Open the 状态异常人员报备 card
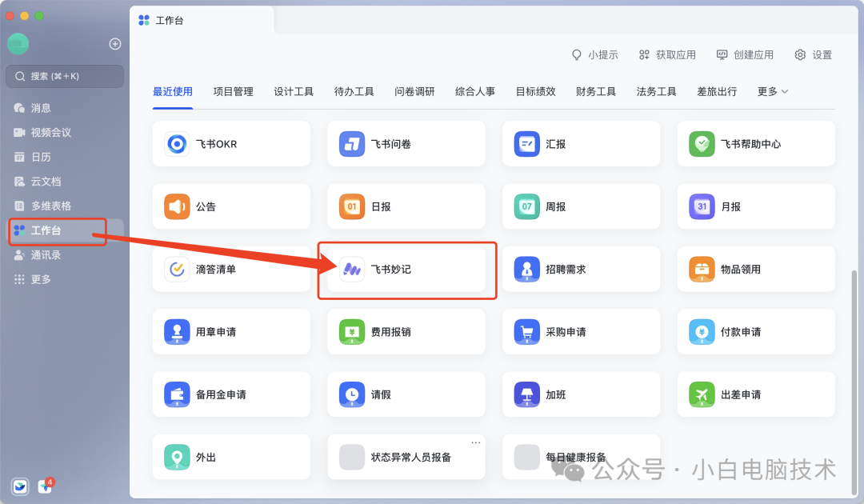Viewport: 864px width, 504px height. tap(406, 457)
